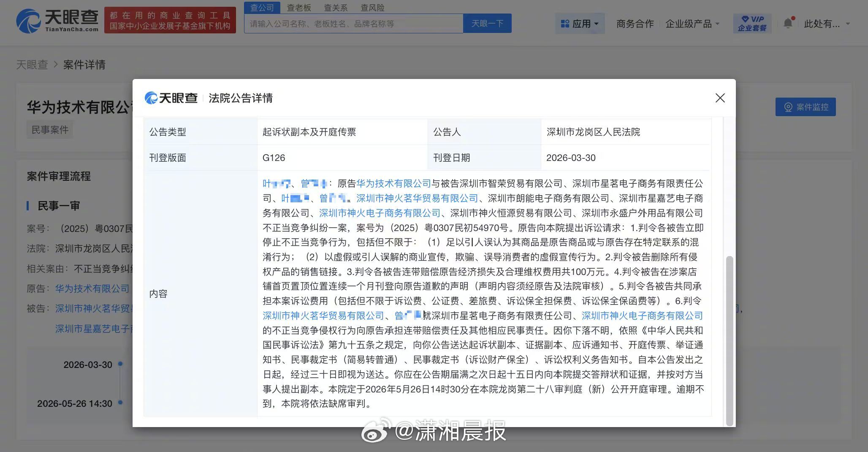Close the 法院公告详情 modal
Viewport: 868px width, 452px height.
(719, 98)
